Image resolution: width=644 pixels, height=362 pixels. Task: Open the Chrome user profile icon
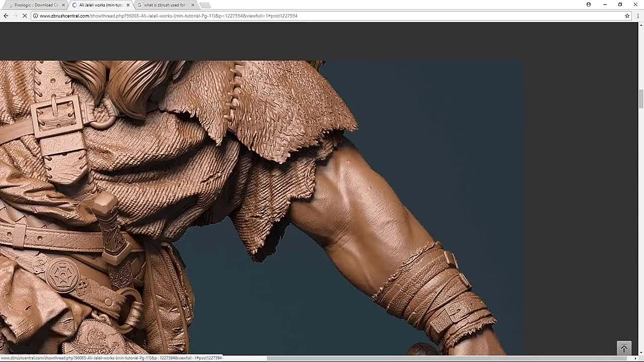(x=588, y=5)
